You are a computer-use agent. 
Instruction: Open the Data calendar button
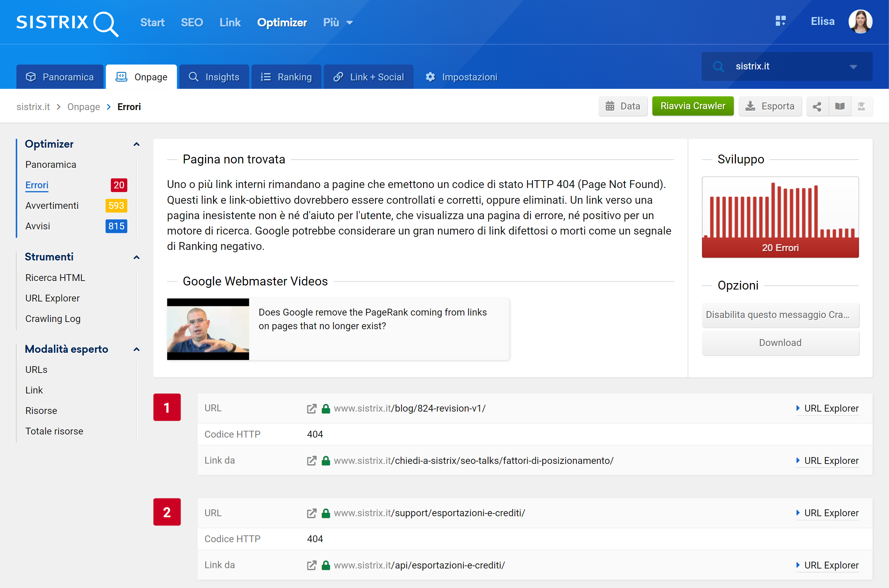pos(623,107)
